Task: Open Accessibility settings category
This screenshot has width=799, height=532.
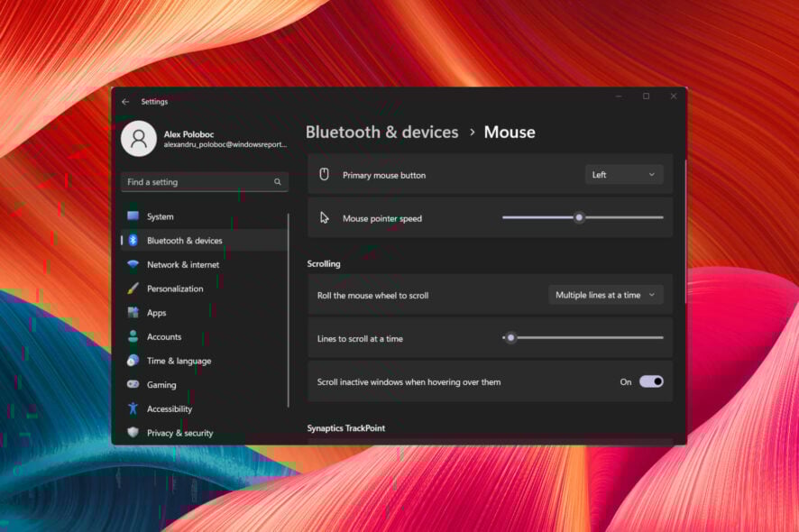Action: 204,408
